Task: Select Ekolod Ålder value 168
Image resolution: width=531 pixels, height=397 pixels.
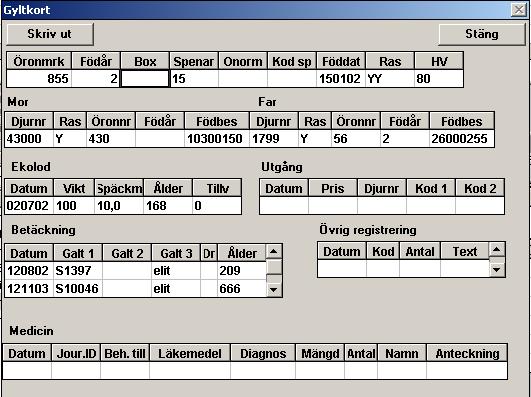Action: 168,206
